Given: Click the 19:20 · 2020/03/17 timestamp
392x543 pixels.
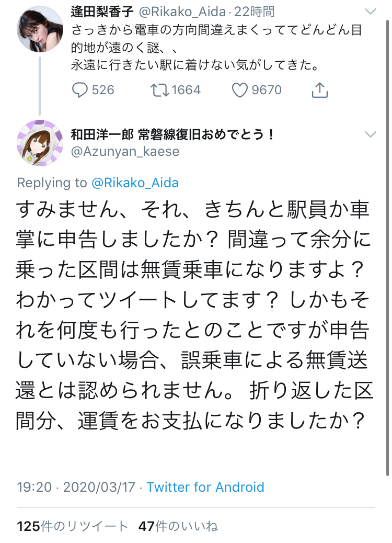Looking at the screenshot, I should pos(76,487).
